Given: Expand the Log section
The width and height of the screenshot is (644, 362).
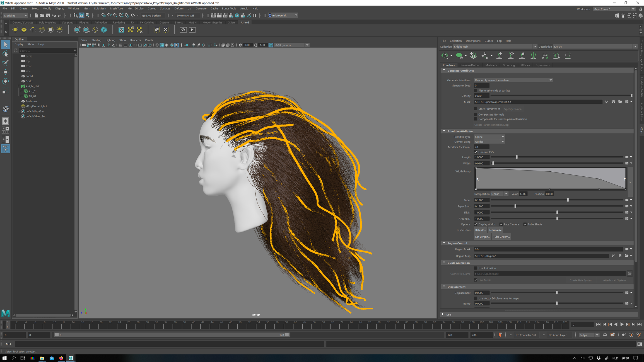Looking at the screenshot, I should pyautogui.click(x=443, y=314).
